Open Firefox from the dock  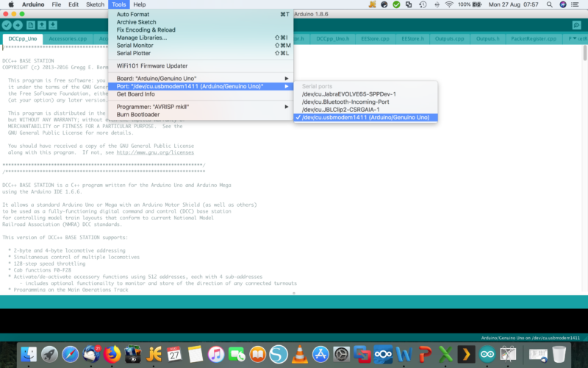click(x=112, y=354)
